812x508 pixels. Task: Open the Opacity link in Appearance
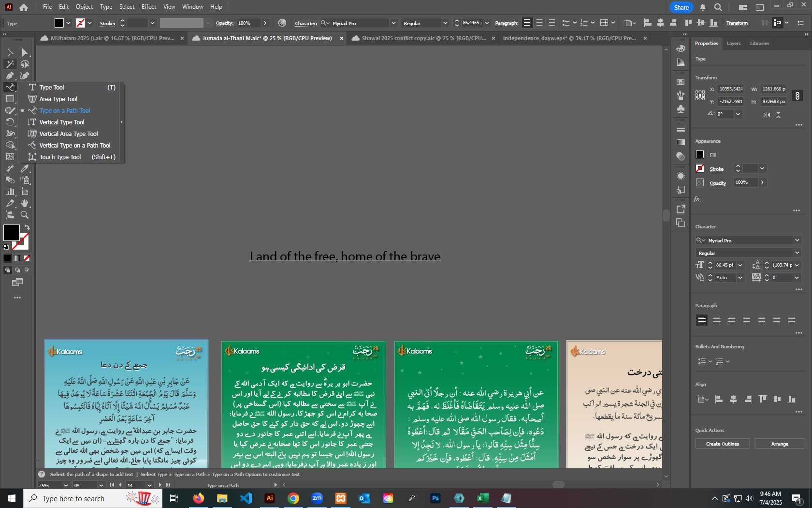[x=718, y=183]
